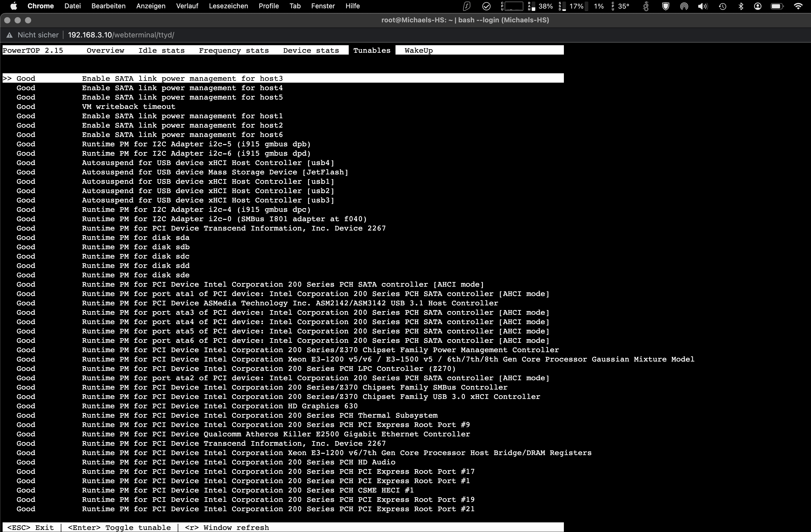The width and height of the screenshot is (811, 532).
Task: Select the Frequency stats tab
Action: [x=234, y=50]
